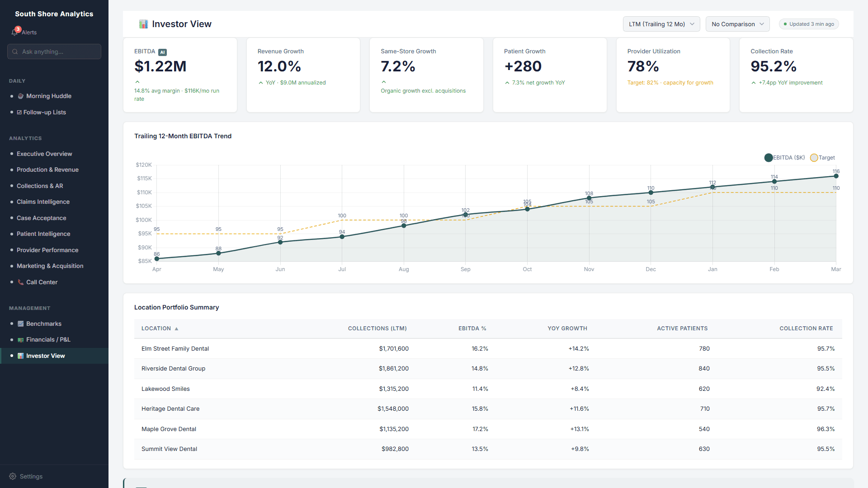Select Heritage Dental Care row
868x488 pixels.
[x=488, y=409]
